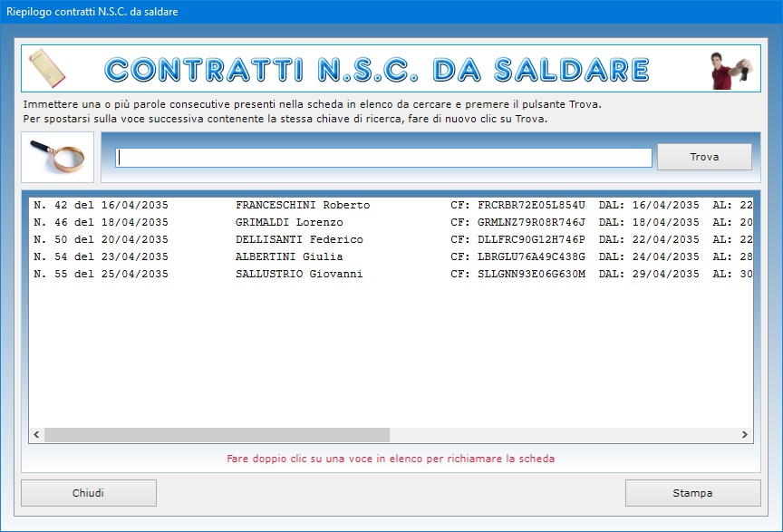783x532 pixels.
Task: Focus the search keyword text field
Action: point(383,158)
